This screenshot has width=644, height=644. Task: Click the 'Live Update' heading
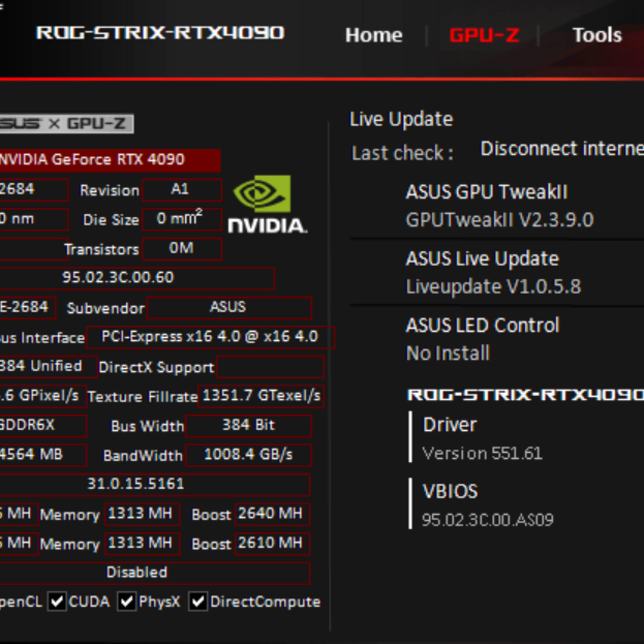pos(401,119)
